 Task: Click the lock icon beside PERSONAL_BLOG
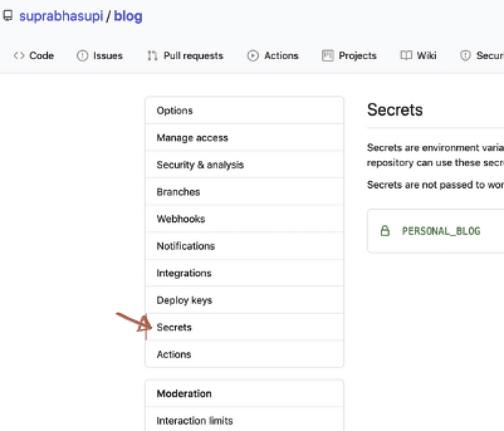click(x=385, y=231)
